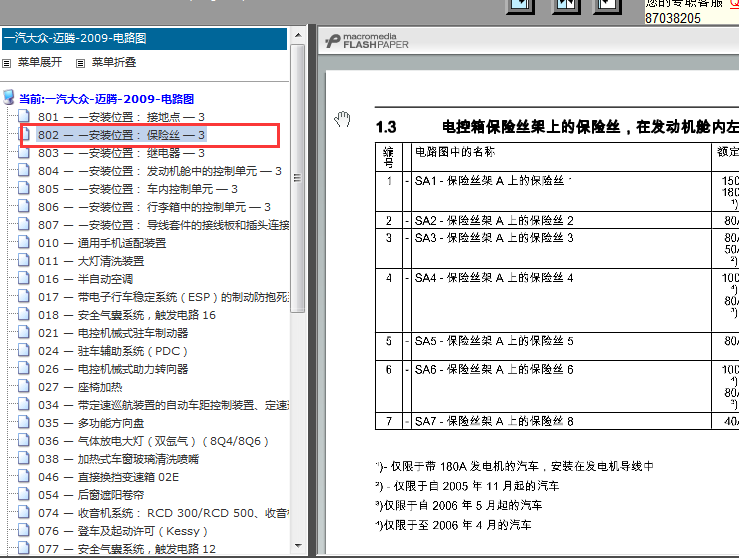The image size is (739, 558).
Task: Select 802 安装位置: 保险丝 tree entry
Action: (x=122, y=135)
